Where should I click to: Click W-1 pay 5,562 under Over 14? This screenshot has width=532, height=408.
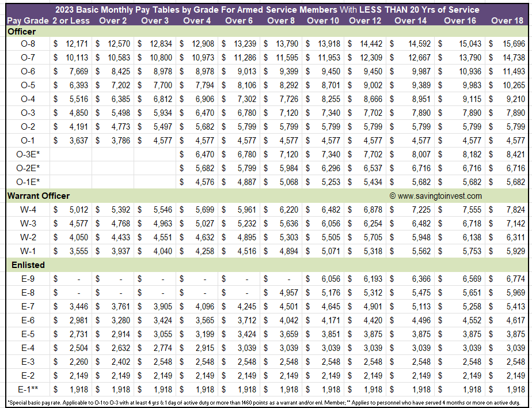click(421, 251)
